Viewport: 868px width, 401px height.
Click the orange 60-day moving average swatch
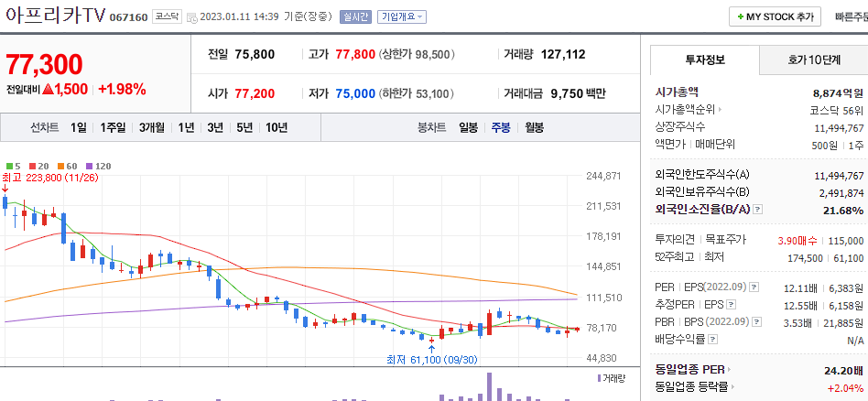click(60, 166)
